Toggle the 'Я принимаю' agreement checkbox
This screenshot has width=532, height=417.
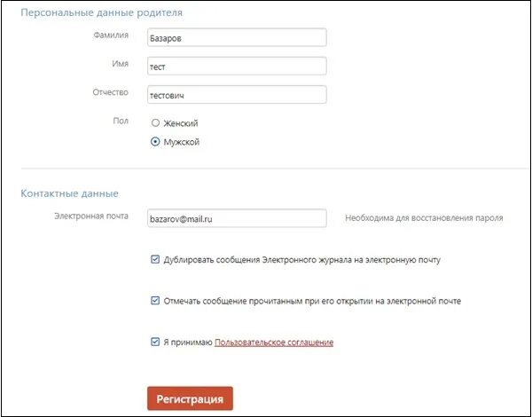(155, 342)
